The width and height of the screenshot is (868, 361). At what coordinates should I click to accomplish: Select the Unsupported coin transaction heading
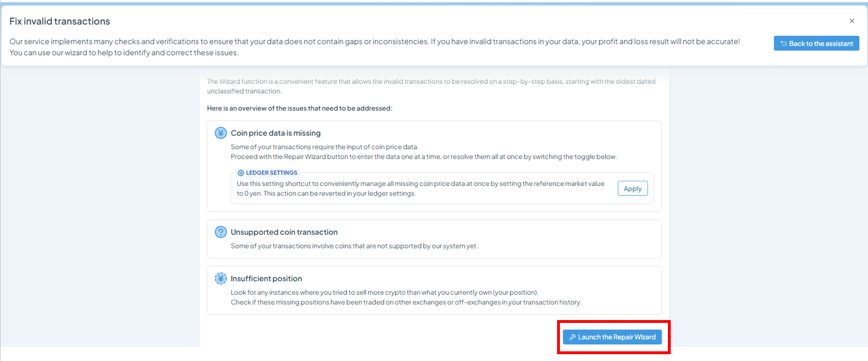point(284,232)
